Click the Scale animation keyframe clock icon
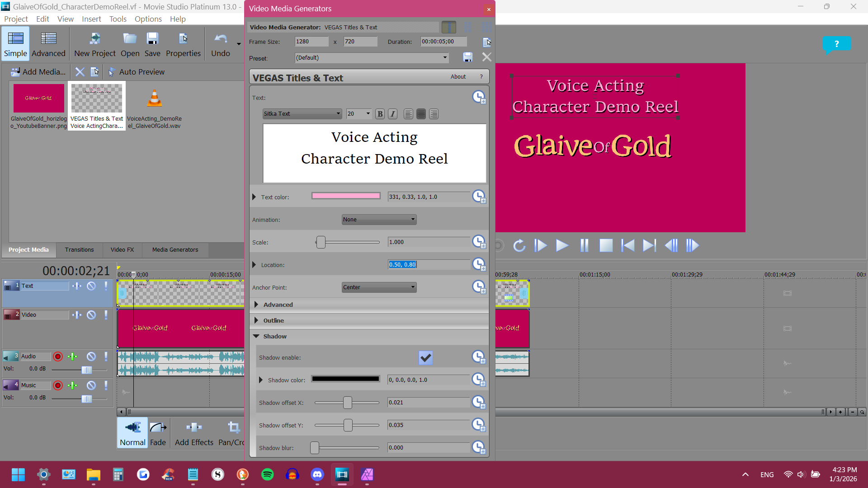This screenshot has width=868, height=488. [x=478, y=242]
